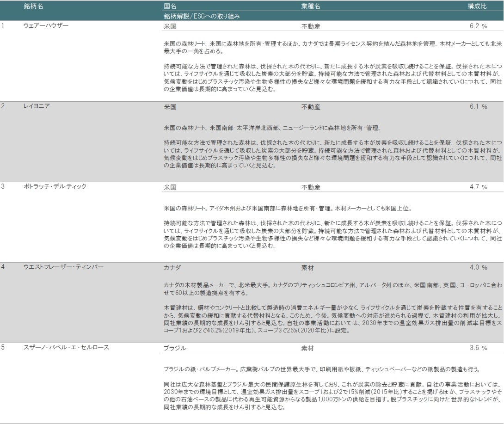Click 素材 in the スザーノ row
Viewport: 504px width, 424px height.
[x=307, y=348]
